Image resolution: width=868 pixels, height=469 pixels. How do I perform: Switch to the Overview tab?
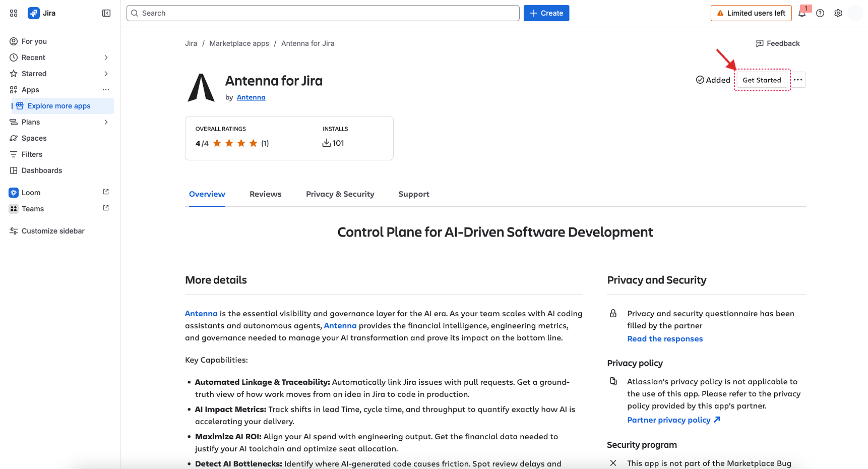207,194
